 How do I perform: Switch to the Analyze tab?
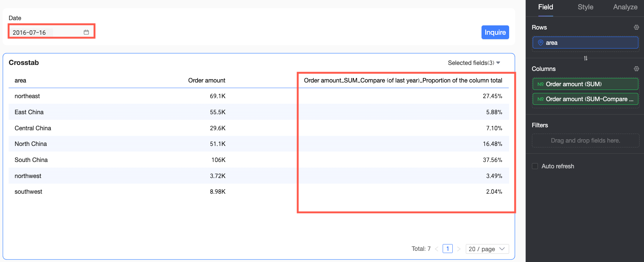(x=625, y=7)
